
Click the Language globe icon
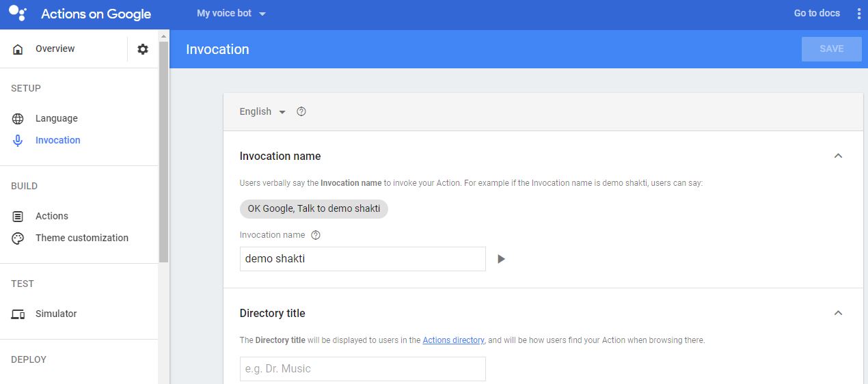pyautogui.click(x=18, y=119)
